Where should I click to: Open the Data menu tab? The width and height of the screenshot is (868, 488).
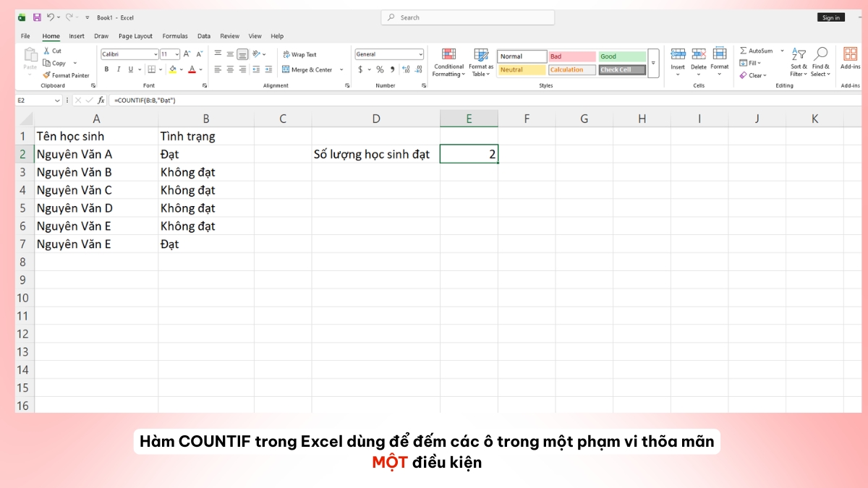pos(203,35)
